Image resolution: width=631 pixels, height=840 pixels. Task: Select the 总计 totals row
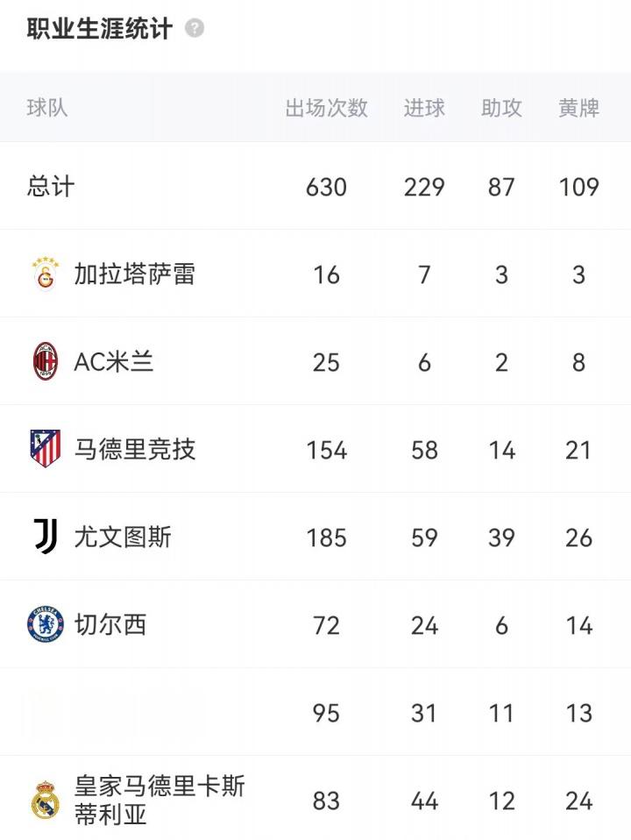(x=315, y=186)
